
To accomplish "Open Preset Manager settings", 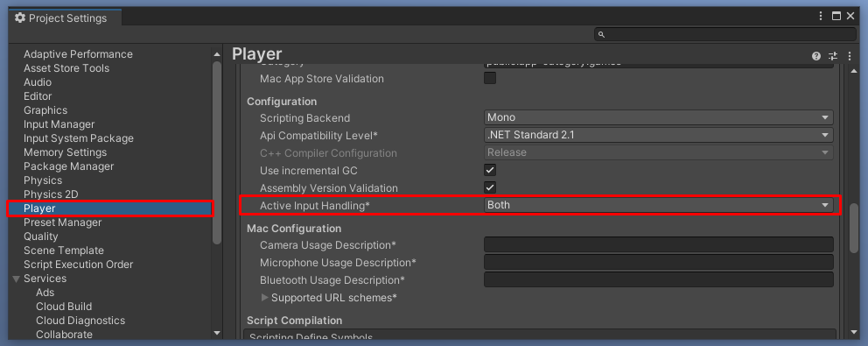I will pyautogui.click(x=62, y=222).
